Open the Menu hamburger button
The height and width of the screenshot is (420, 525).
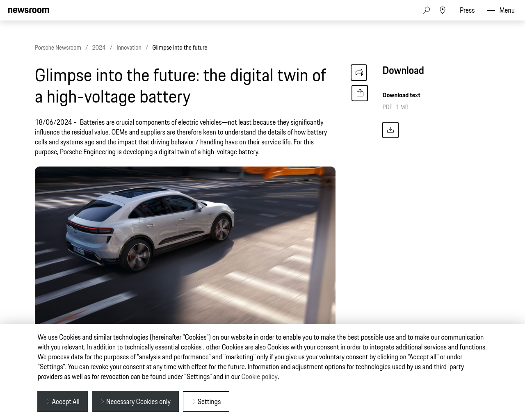500,10
